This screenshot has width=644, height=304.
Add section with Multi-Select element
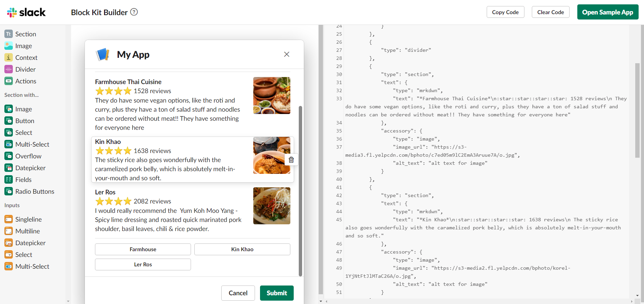click(x=32, y=144)
